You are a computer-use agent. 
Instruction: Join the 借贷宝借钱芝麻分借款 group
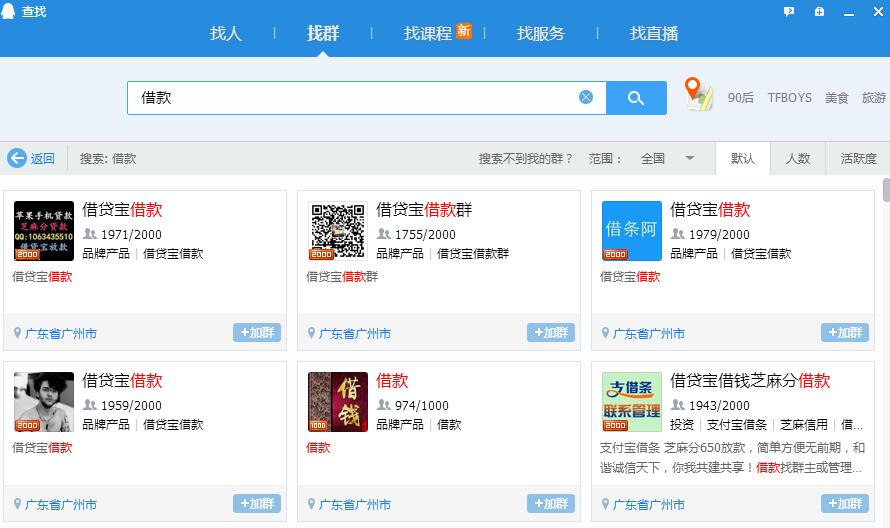pyautogui.click(x=845, y=504)
